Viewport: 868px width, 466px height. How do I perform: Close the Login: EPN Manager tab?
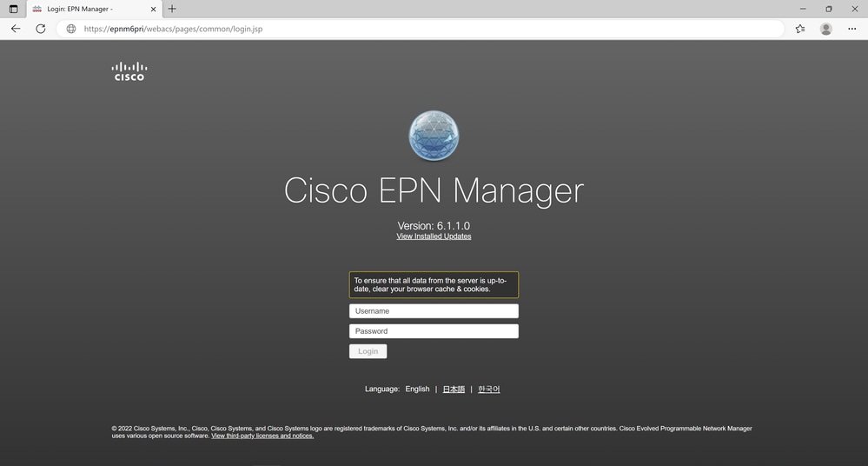click(153, 9)
